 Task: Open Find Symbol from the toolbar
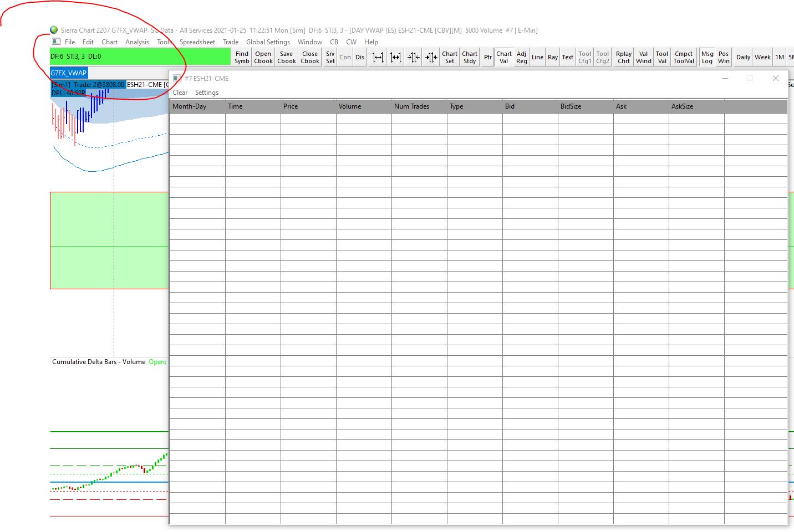tap(242, 57)
